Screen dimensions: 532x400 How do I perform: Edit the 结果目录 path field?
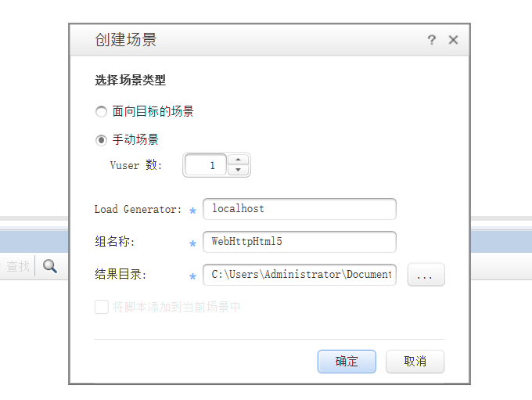pos(300,274)
